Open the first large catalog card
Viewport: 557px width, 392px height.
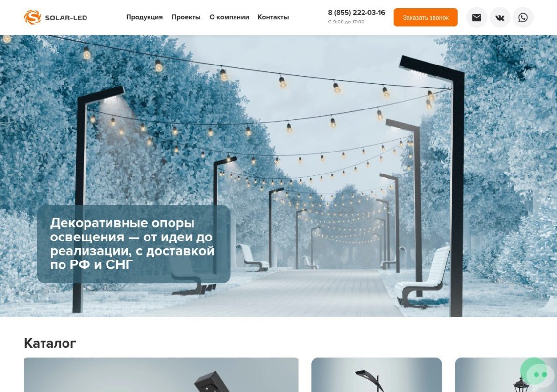161,374
